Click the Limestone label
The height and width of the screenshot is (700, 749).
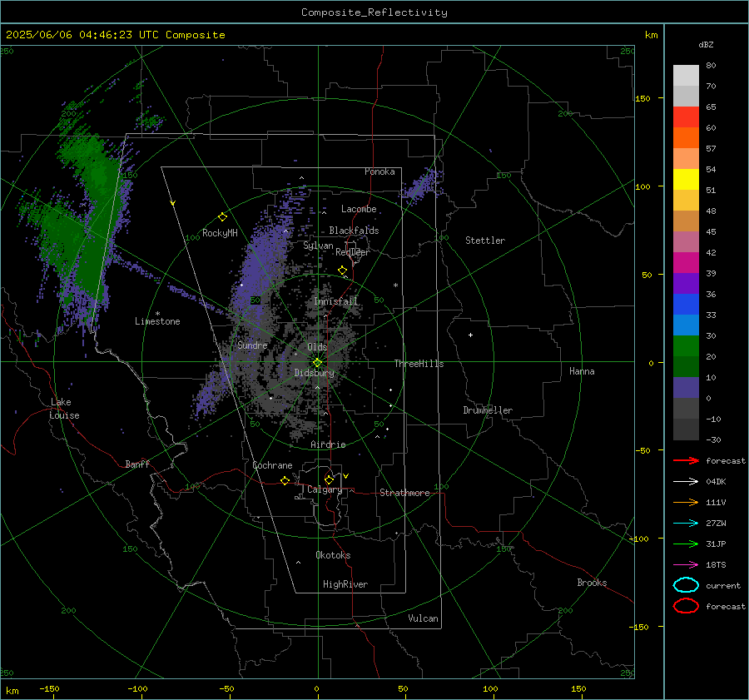[157, 321]
